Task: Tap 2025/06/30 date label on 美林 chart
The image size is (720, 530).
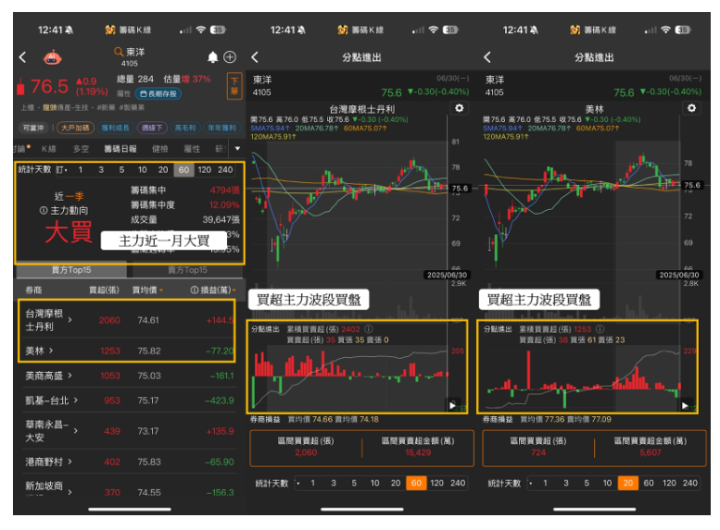Action: [x=679, y=275]
